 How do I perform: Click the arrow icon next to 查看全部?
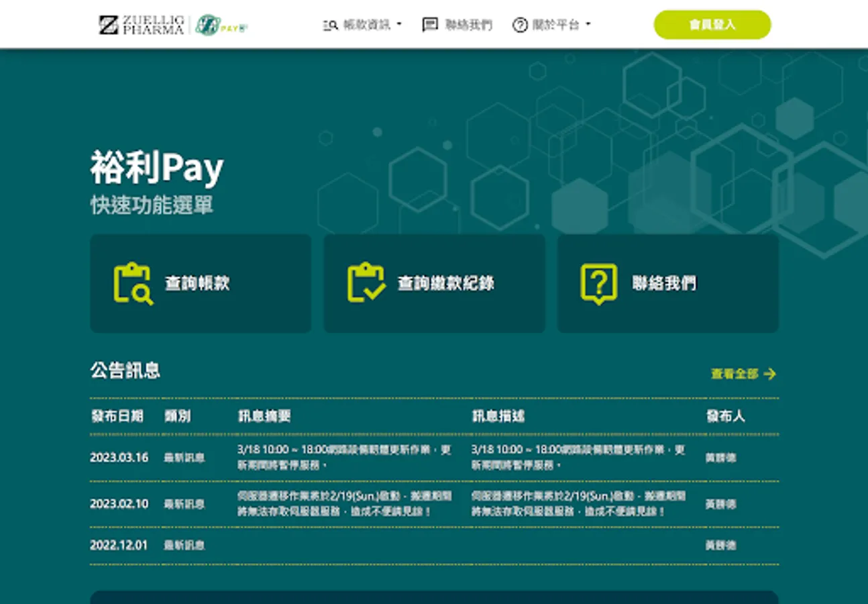pos(770,374)
